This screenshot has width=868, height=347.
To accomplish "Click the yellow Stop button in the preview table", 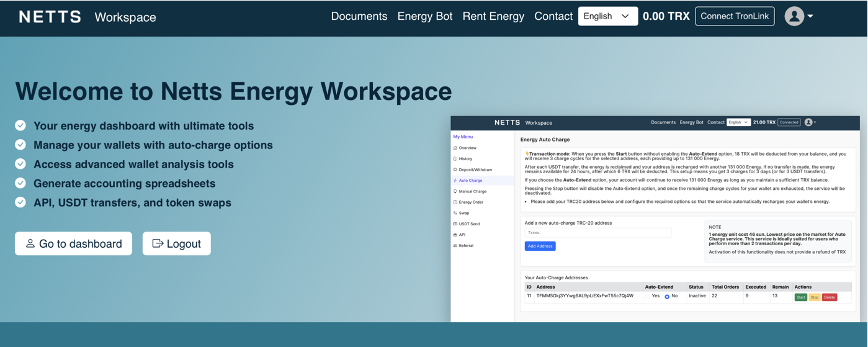I will (815, 297).
